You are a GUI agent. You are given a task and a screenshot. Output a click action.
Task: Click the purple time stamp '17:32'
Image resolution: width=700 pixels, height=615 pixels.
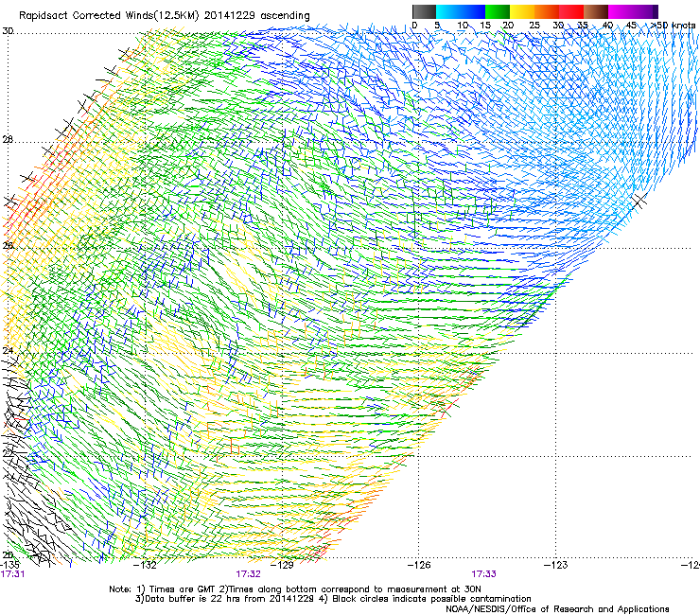click(248, 574)
